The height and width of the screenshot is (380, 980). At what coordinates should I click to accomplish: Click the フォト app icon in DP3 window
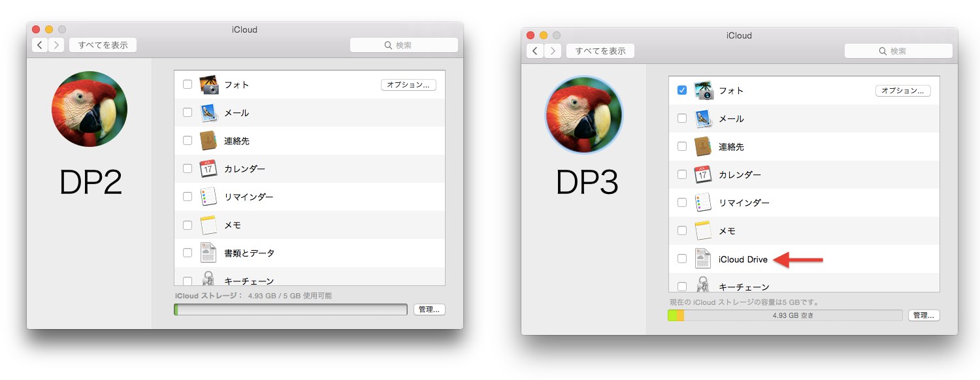[703, 91]
